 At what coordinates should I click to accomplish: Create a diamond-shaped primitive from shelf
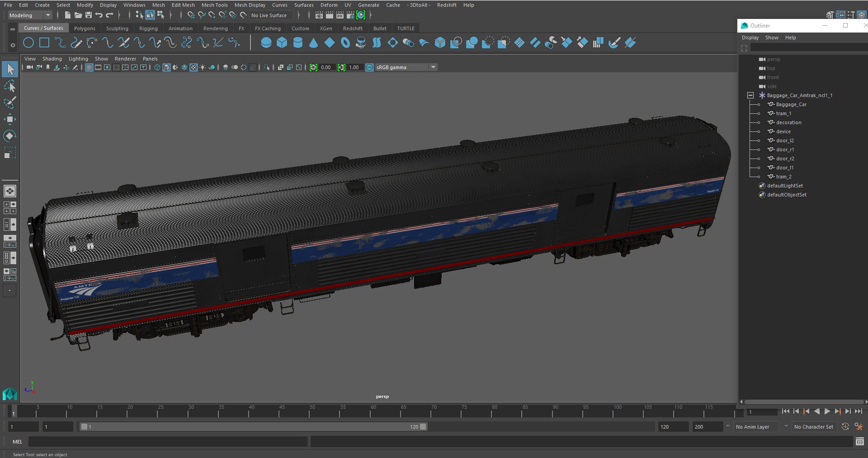(x=330, y=43)
